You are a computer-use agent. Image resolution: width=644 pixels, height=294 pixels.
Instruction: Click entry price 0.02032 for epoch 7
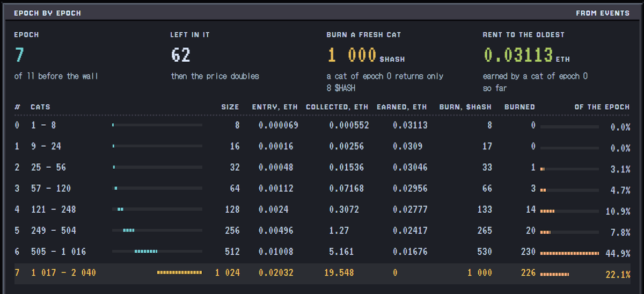coord(276,273)
